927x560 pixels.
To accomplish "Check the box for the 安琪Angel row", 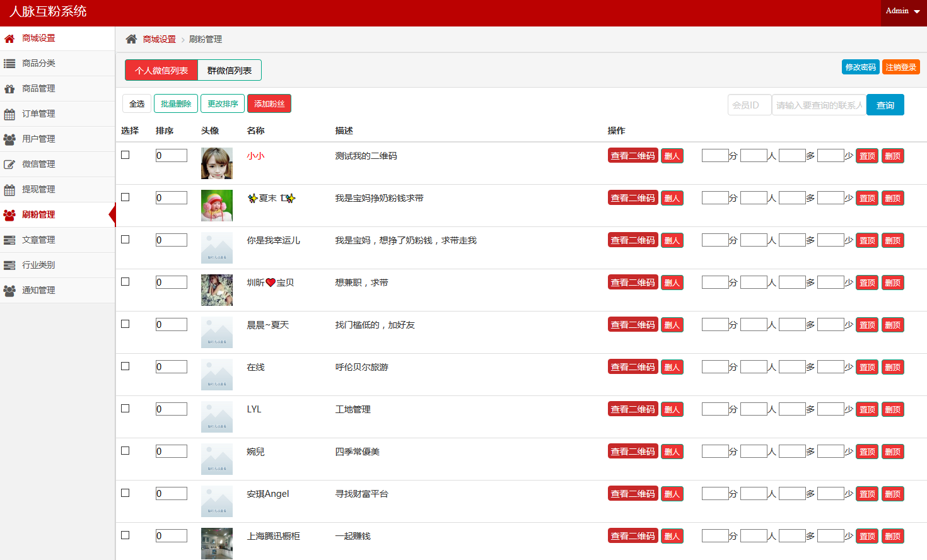I will pyautogui.click(x=125, y=493).
